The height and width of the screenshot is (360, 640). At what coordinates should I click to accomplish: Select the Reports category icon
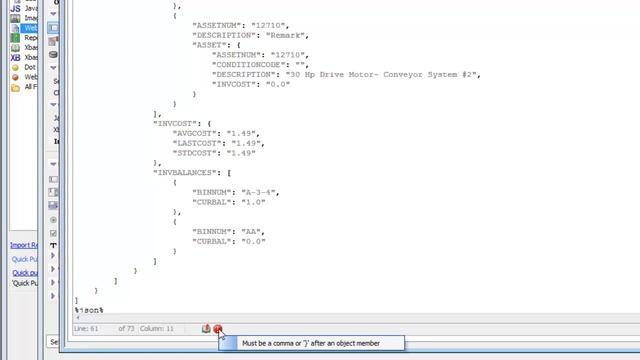15,38
